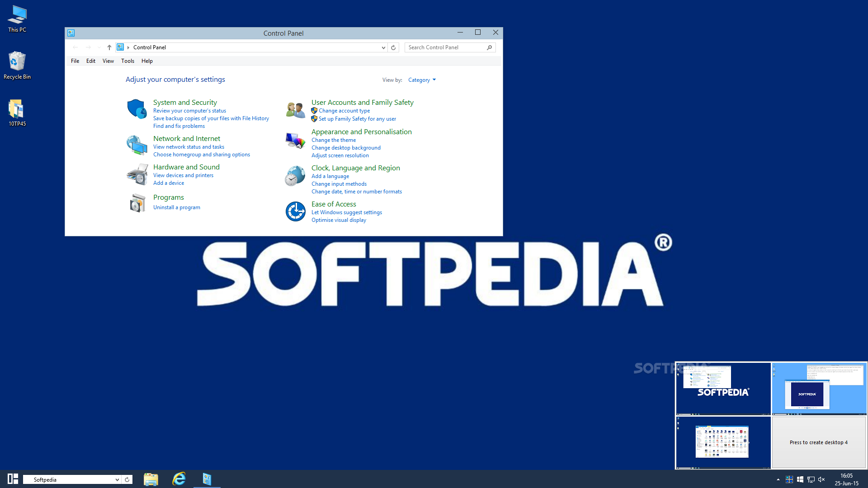Open the File menu
868x488 pixels.
[x=75, y=61]
